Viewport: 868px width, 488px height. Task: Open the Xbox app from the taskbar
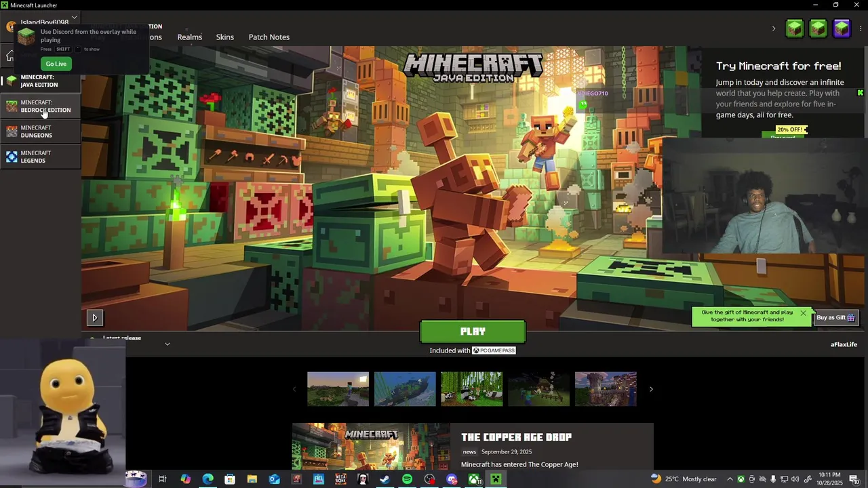click(x=474, y=479)
